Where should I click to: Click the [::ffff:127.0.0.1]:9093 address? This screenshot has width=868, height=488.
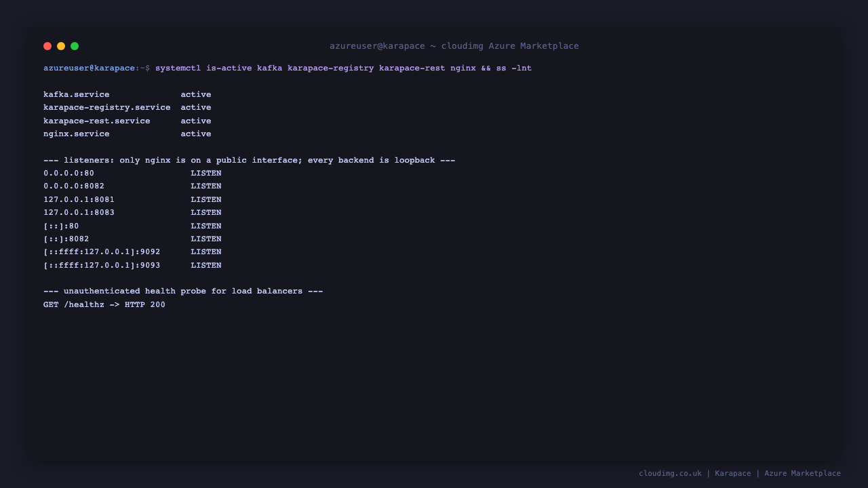102,266
